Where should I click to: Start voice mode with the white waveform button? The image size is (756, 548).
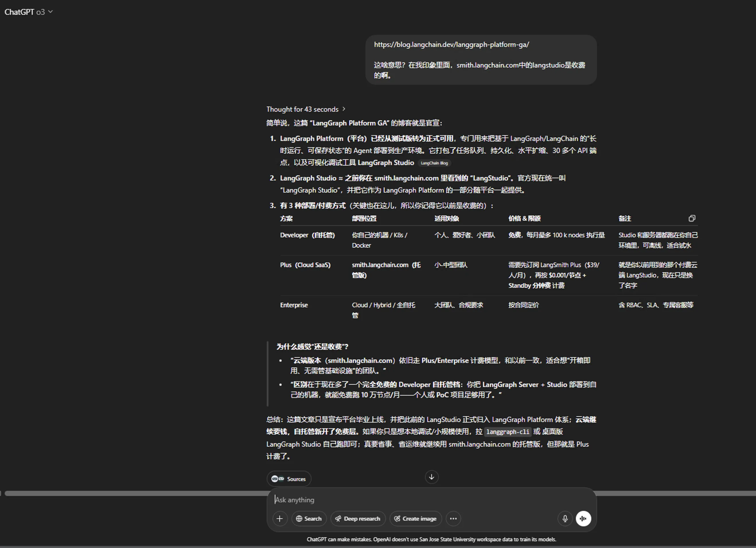583,519
